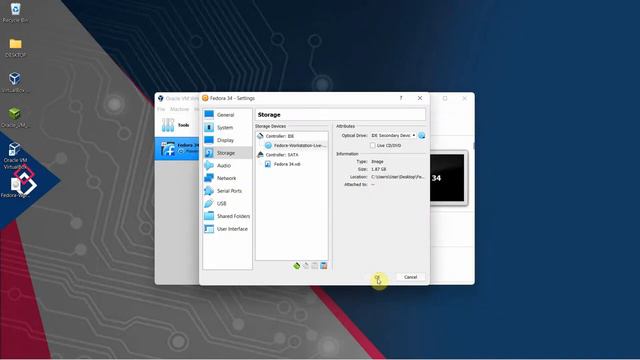Open the Oracle VM VirtualBox installer icon
Screen dimensions: 640x360
15,155
